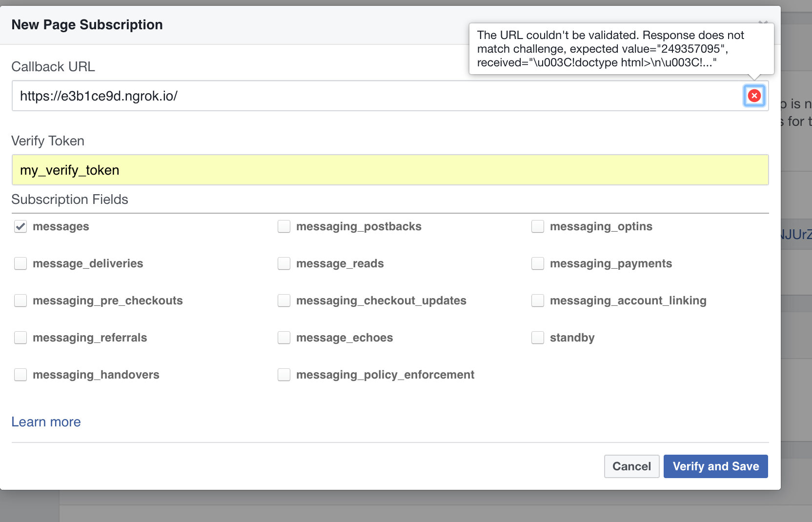The image size is (812, 522).
Task: Enable messaging_handovers subscription field
Action: pyautogui.click(x=20, y=375)
